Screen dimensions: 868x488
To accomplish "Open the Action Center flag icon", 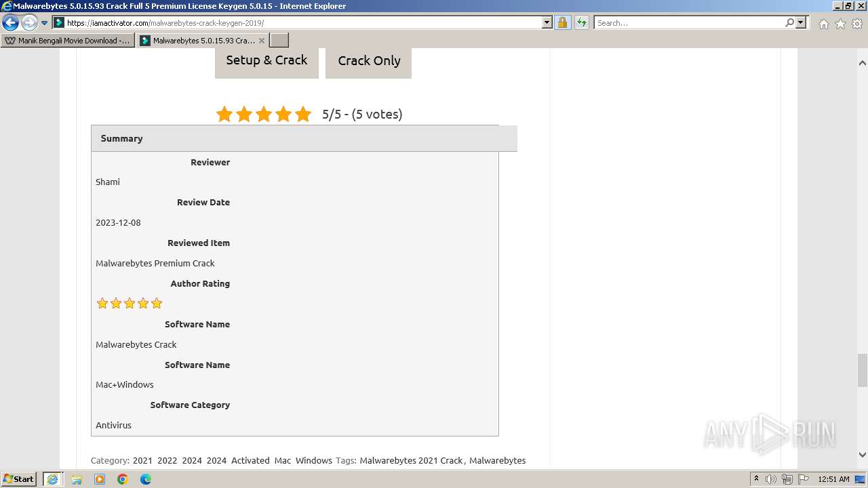I will coord(804,479).
